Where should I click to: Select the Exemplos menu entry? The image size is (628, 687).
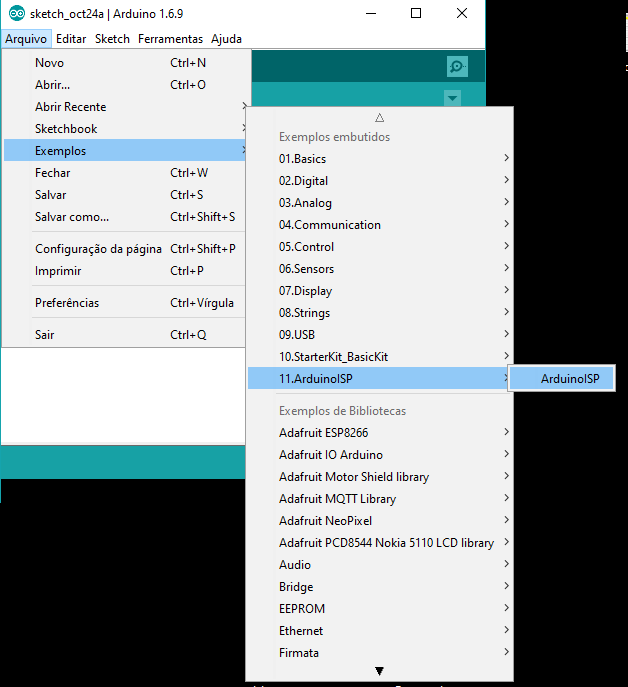(x=124, y=150)
